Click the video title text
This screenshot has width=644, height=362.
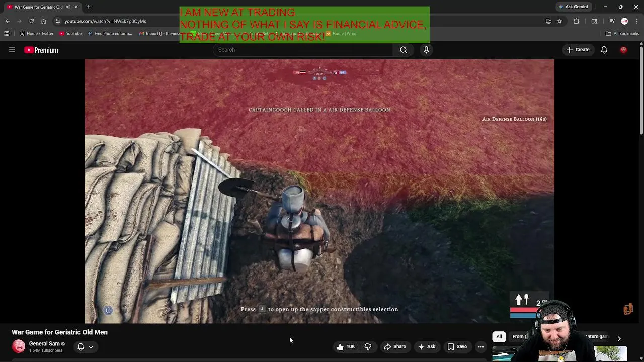[x=59, y=332]
